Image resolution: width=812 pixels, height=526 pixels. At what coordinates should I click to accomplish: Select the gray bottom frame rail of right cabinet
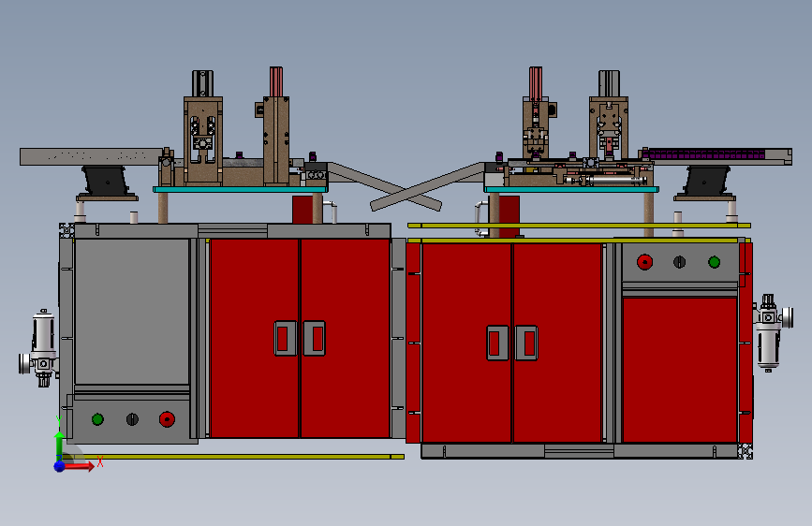pos(580,451)
